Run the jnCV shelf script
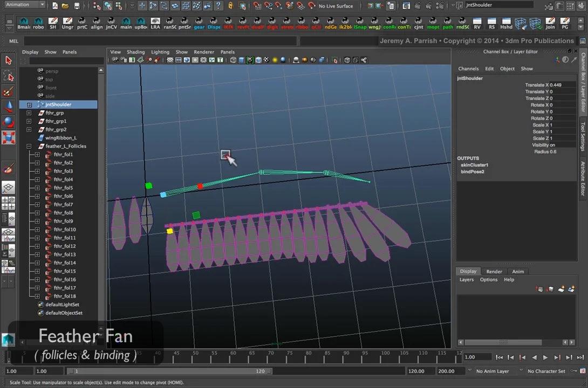The width and height of the screenshot is (588, 388). coord(111,23)
